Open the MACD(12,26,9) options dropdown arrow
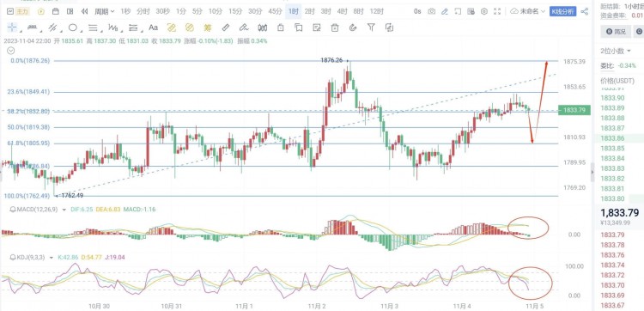The height and width of the screenshot is (311, 644). click(64, 210)
